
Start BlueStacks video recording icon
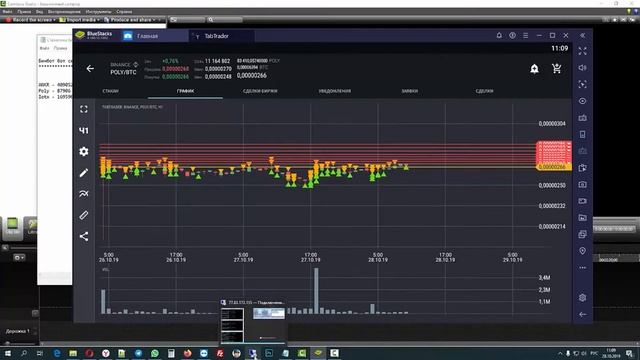(x=582, y=201)
